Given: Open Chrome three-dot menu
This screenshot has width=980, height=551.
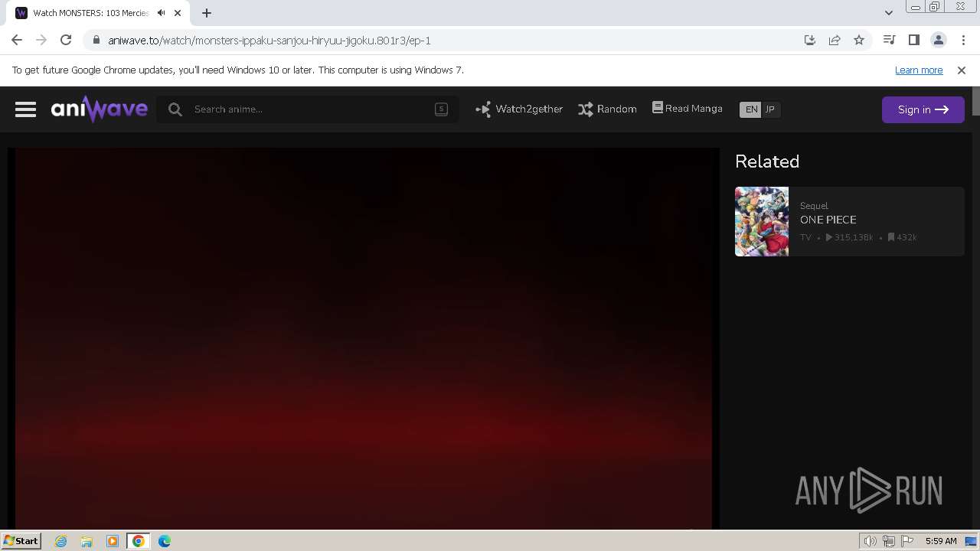Looking at the screenshot, I should 962,40.
